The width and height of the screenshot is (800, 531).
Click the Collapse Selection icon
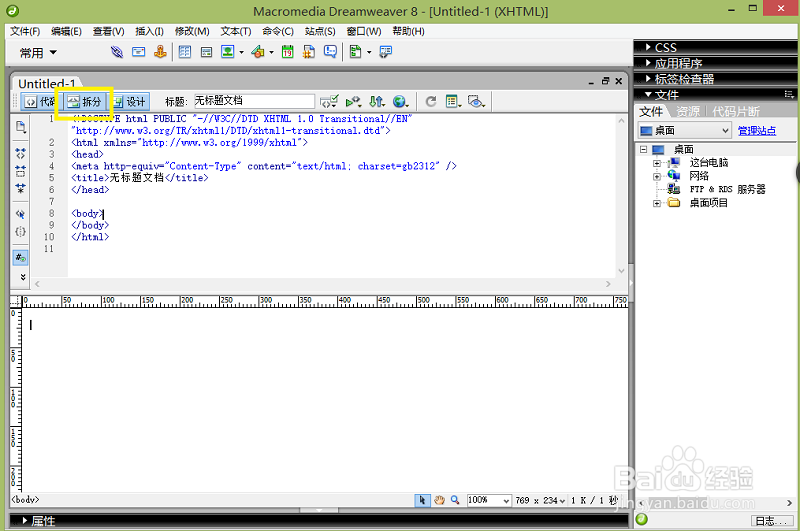click(20, 170)
